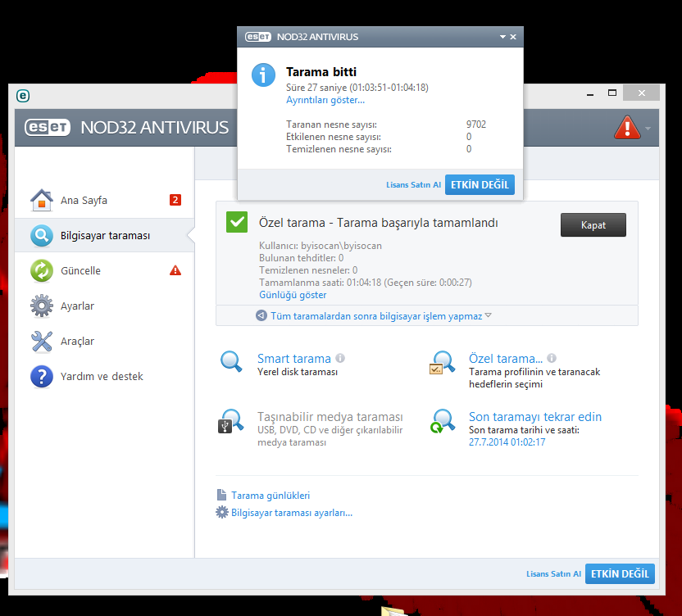Minimize the main ESET window
Screen dimensions: 682x616
coord(590,94)
